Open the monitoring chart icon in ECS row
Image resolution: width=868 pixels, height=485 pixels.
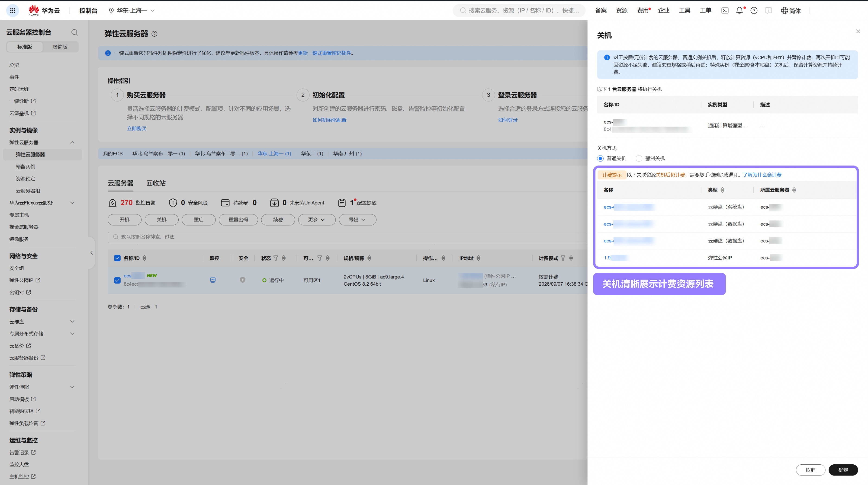point(213,280)
